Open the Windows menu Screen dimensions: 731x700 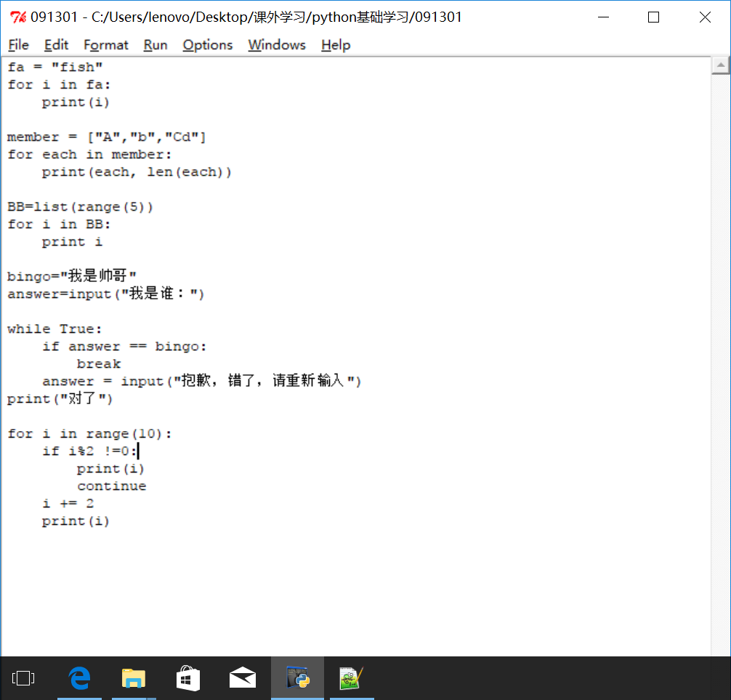(x=277, y=45)
